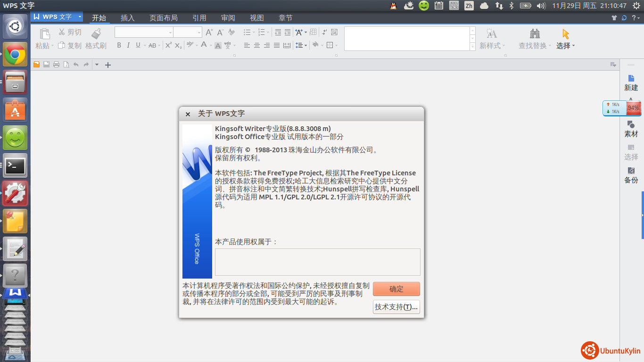Toggle bold formatting (B)

119,46
